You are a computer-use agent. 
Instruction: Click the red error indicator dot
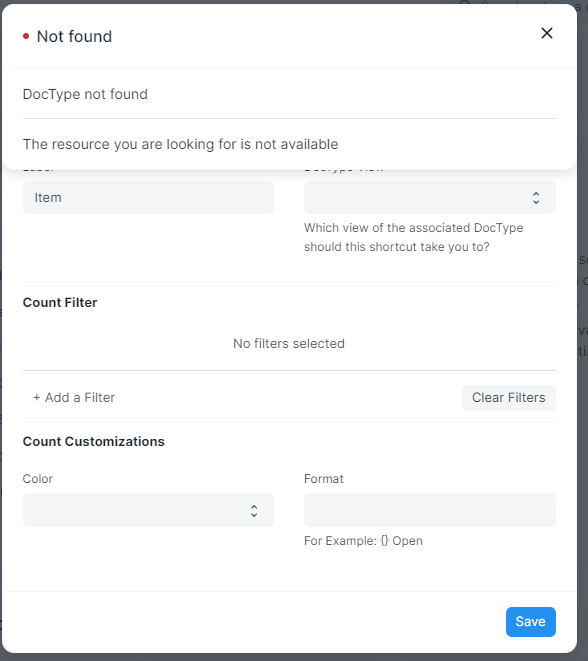click(x=26, y=37)
